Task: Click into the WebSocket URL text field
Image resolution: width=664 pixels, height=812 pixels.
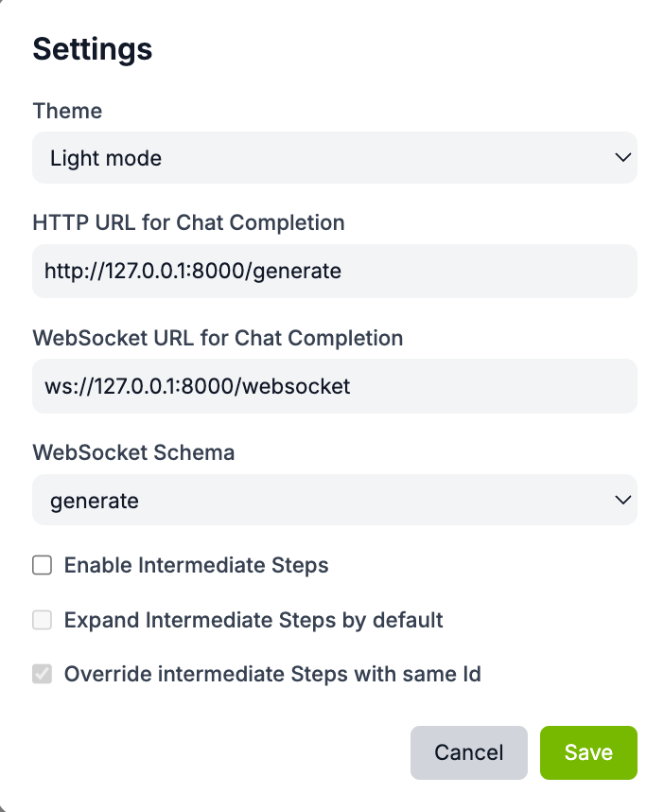Action: coord(334,386)
